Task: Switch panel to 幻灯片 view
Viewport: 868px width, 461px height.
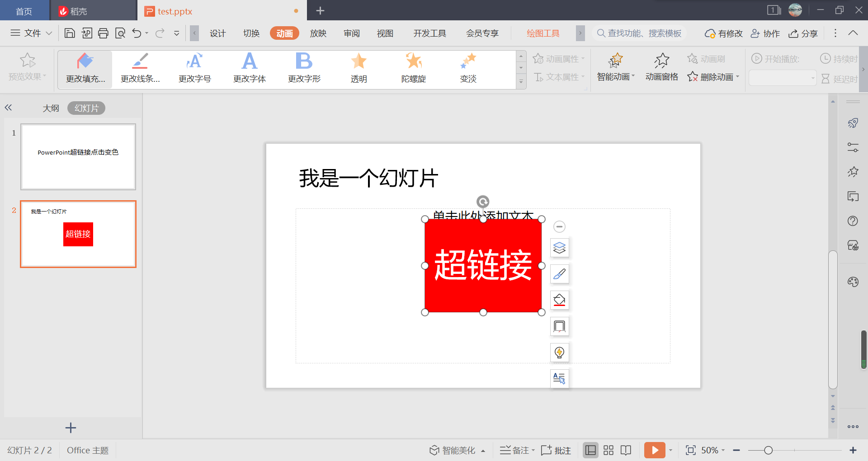Action: click(86, 108)
